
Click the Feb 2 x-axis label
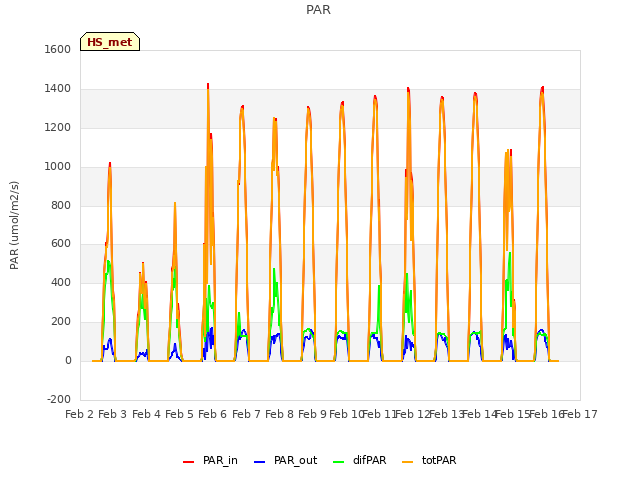pyautogui.click(x=80, y=414)
